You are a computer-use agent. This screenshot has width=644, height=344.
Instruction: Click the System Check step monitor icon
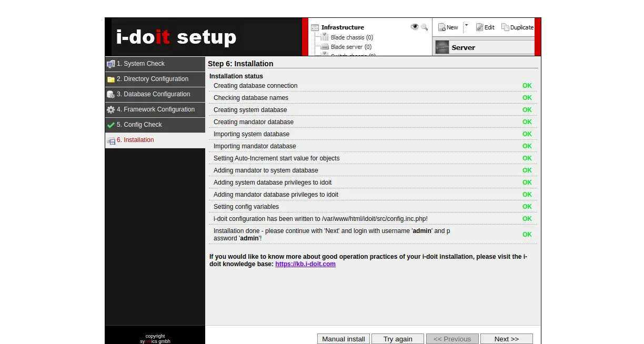pyautogui.click(x=110, y=64)
